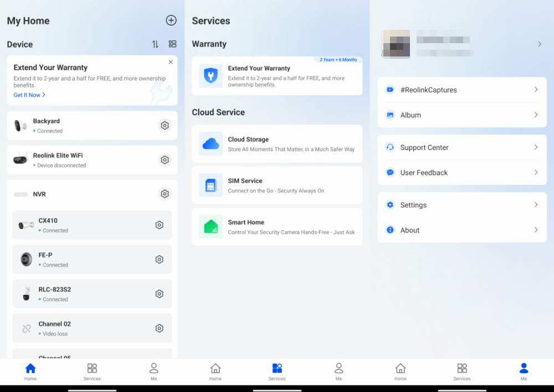Viewport: 554px width, 392px height.
Task: Open settings gear for Reolink Elite WiFi
Action: [x=165, y=160]
